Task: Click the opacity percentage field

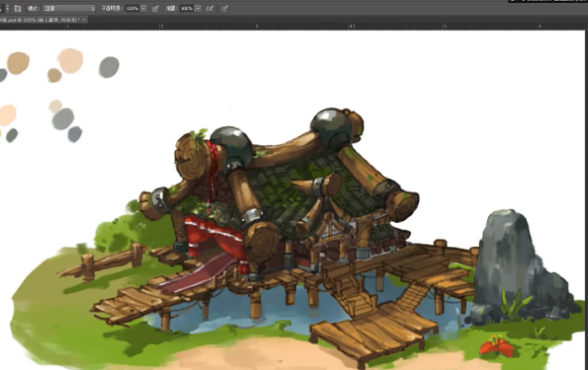Action: click(131, 7)
